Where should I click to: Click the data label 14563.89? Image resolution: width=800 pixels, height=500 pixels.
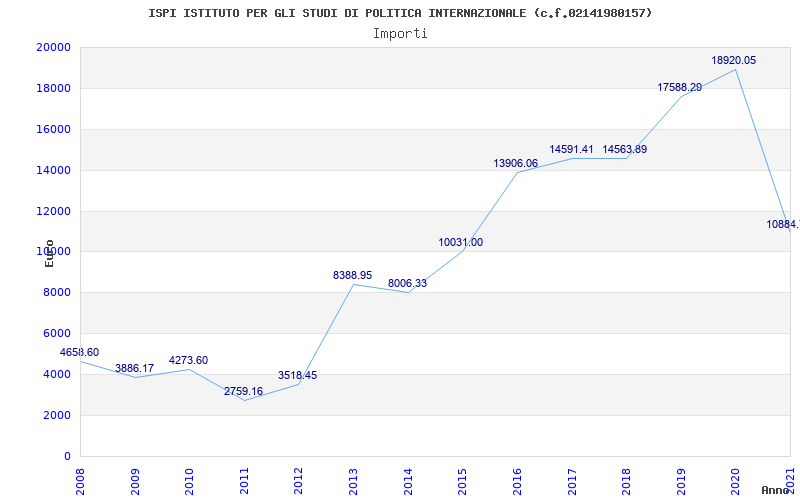point(624,149)
